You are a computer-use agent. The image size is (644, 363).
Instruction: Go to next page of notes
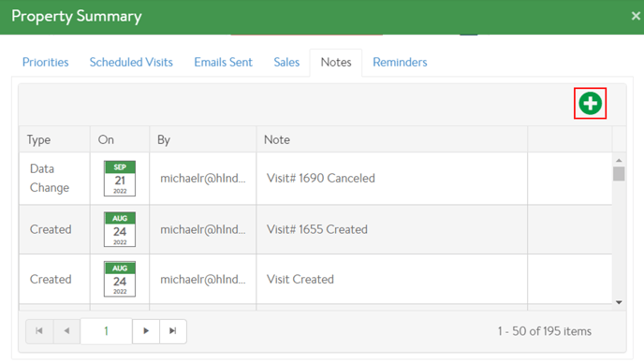tap(146, 331)
